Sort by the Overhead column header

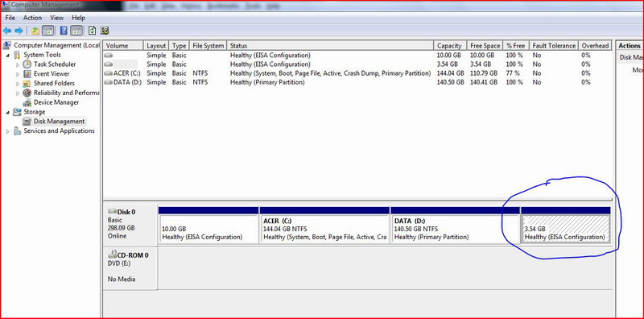(x=595, y=46)
